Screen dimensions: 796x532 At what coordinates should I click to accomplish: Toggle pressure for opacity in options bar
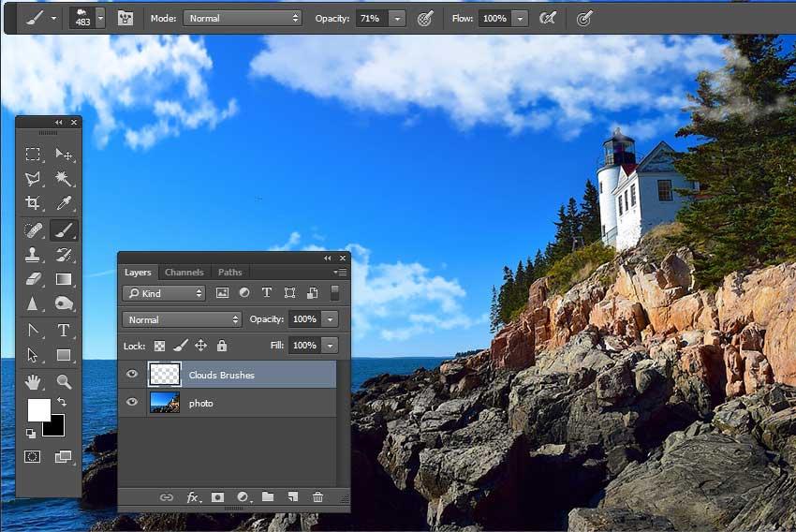(425, 19)
